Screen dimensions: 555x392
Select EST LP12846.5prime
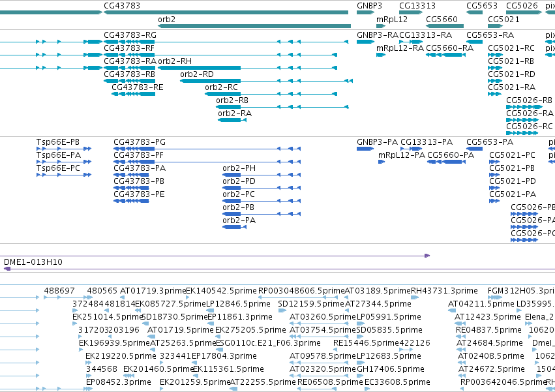(x=238, y=304)
